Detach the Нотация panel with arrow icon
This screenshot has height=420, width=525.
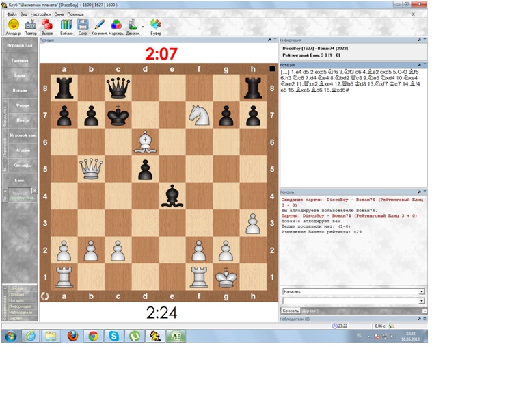419,64
